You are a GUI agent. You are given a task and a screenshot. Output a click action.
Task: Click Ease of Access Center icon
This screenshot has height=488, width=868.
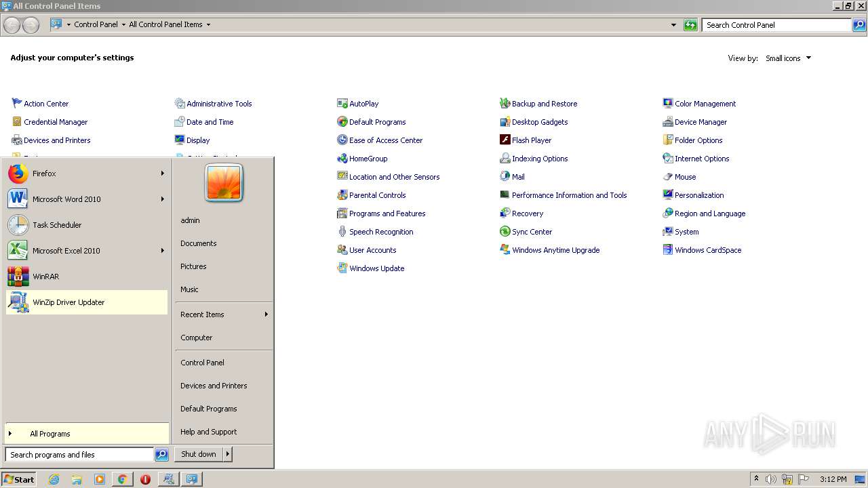[x=342, y=140]
